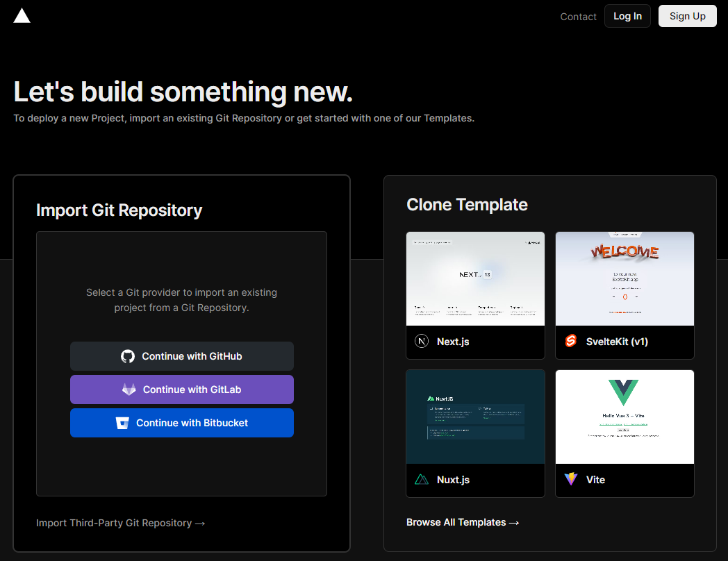Screen dimensions: 728x561
Task: Click the Vercel triangle logo
Action: 22,16
